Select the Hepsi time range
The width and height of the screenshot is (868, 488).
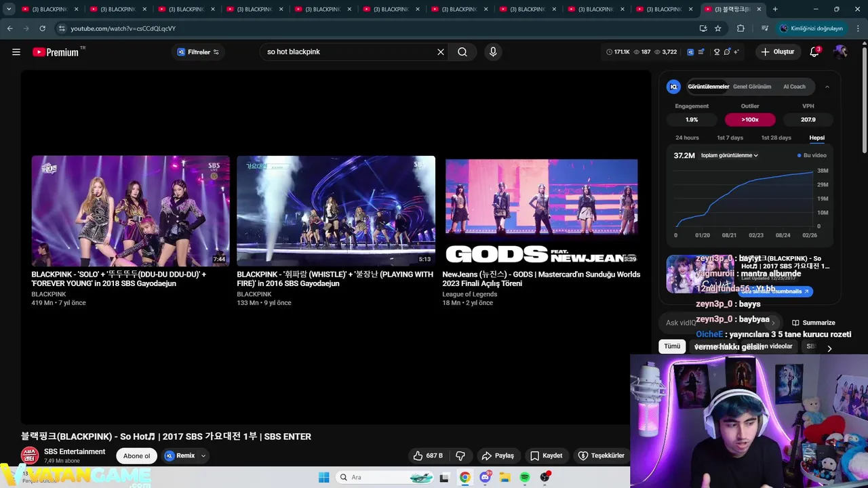[816, 138]
